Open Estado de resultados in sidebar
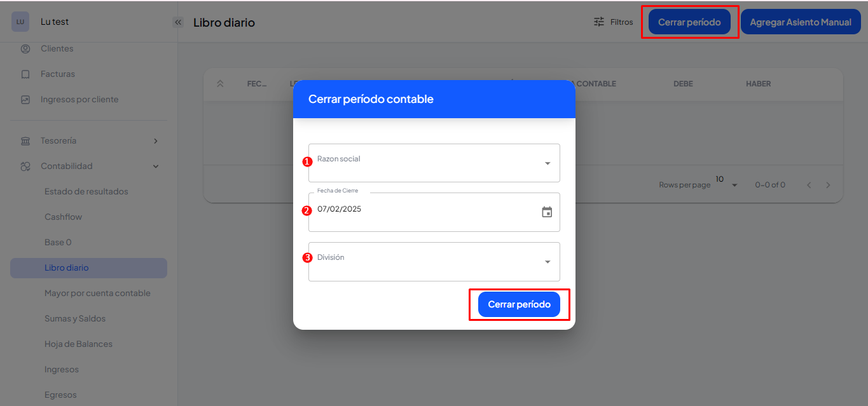868x406 pixels. point(86,192)
